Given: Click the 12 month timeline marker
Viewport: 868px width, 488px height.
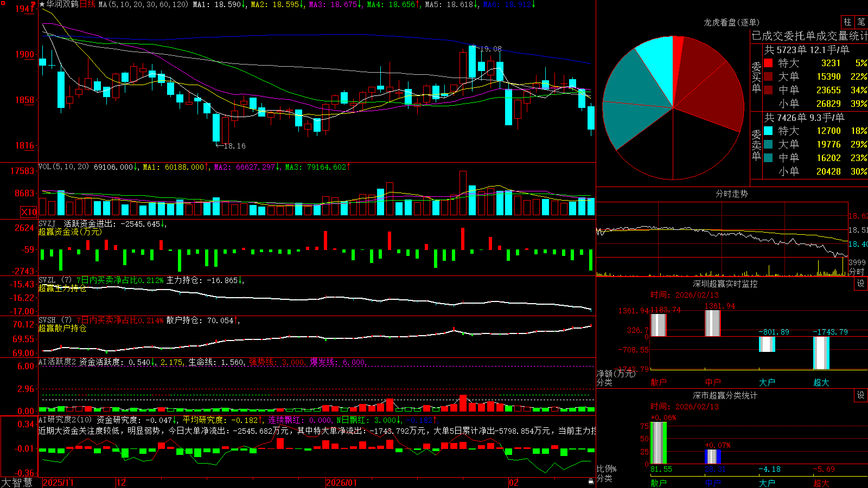Looking at the screenshot, I should pos(121,483).
